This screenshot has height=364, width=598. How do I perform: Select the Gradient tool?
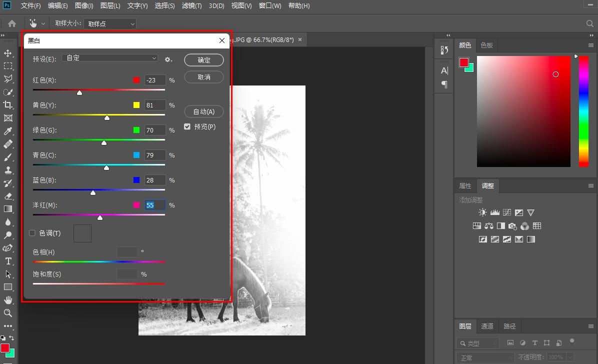8,209
